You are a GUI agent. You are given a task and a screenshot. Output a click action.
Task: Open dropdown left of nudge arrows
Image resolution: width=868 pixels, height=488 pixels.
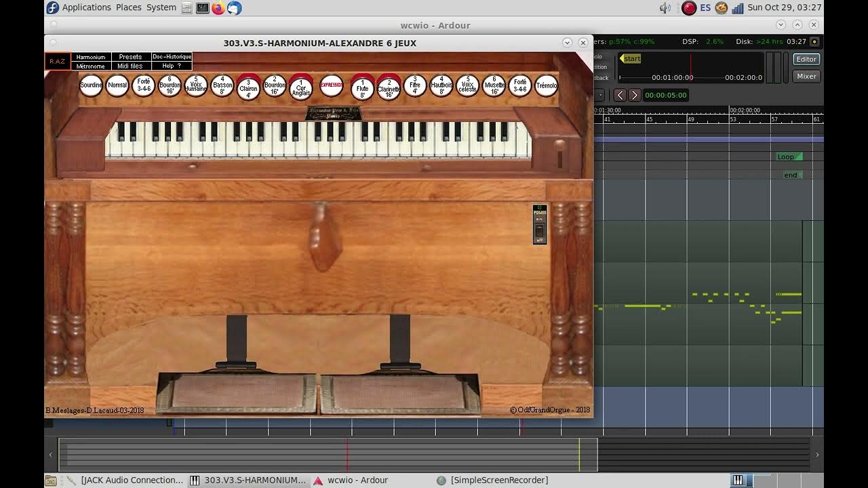tap(599, 96)
